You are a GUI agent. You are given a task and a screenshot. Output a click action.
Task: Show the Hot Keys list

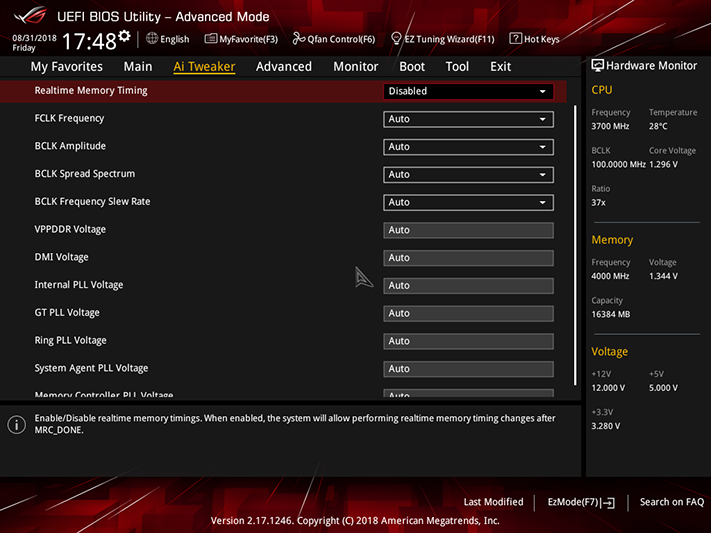click(x=535, y=39)
